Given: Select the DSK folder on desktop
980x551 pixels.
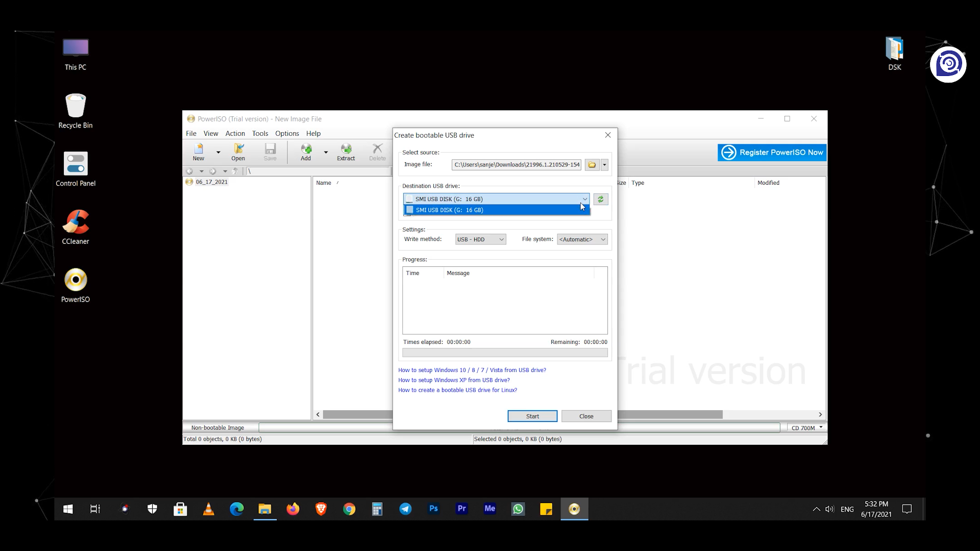Looking at the screenshot, I should pos(894,54).
